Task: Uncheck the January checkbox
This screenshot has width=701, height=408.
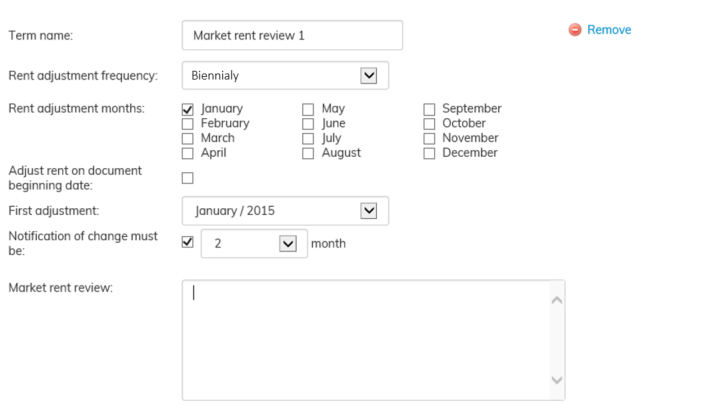Action: click(x=188, y=109)
